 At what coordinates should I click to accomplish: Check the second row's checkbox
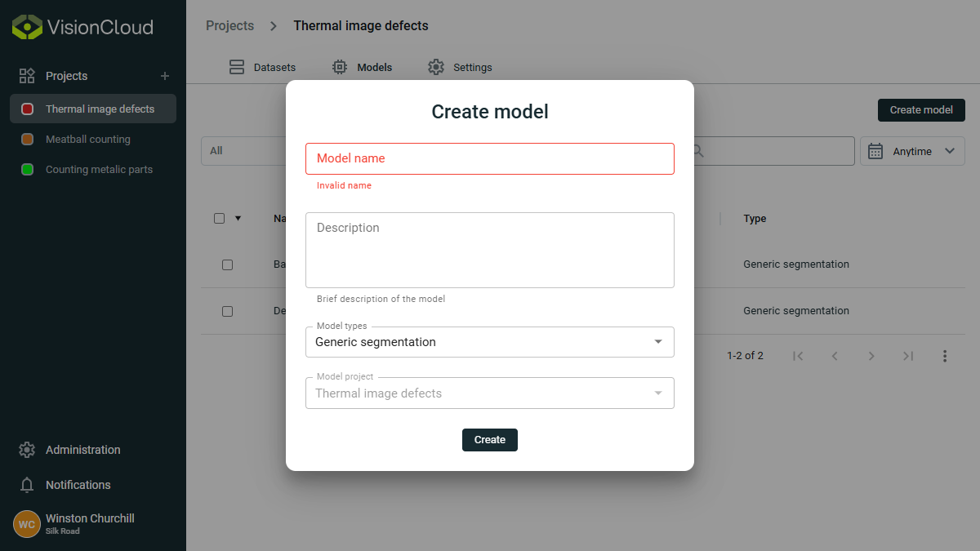227,311
